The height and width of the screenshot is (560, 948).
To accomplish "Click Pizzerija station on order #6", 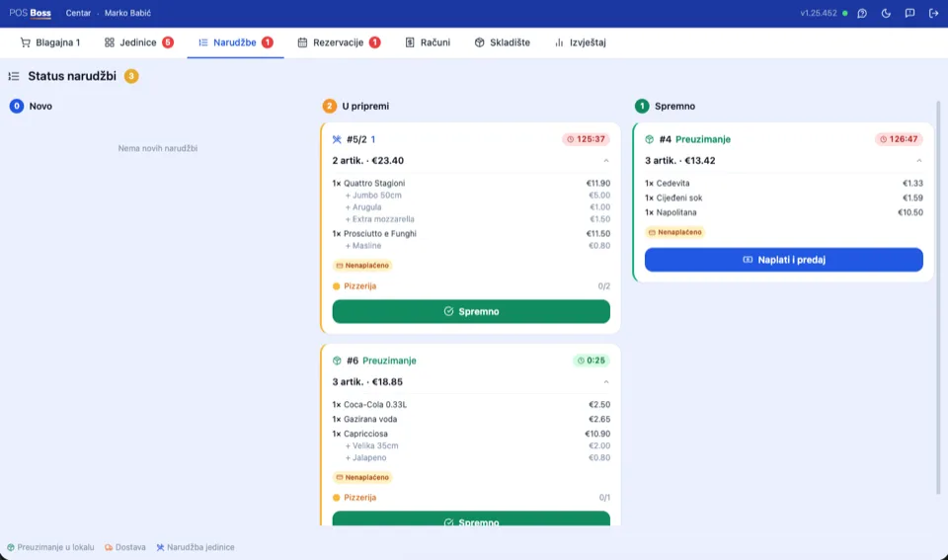I will point(355,497).
